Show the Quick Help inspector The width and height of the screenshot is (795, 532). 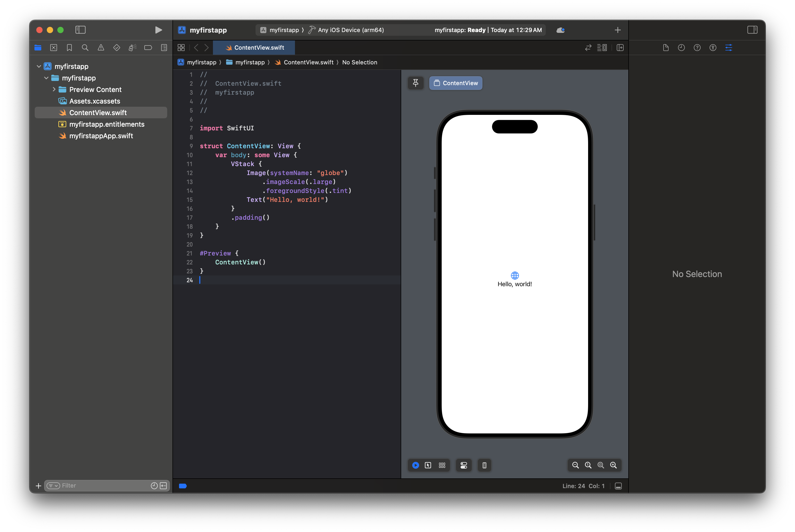tap(697, 48)
